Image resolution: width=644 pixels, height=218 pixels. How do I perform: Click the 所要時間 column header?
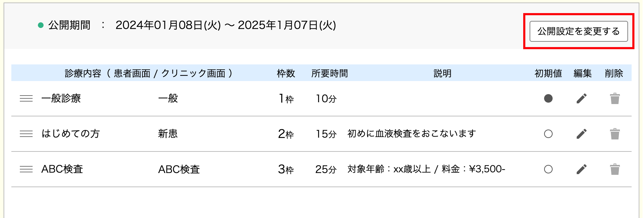pyautogui.click(x=329, y=73)
